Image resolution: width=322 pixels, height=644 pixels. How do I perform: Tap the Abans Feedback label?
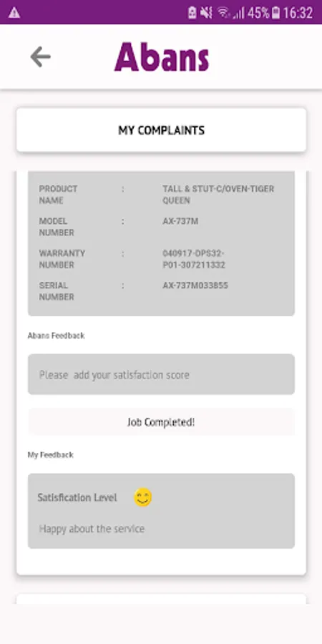(57, 336)
